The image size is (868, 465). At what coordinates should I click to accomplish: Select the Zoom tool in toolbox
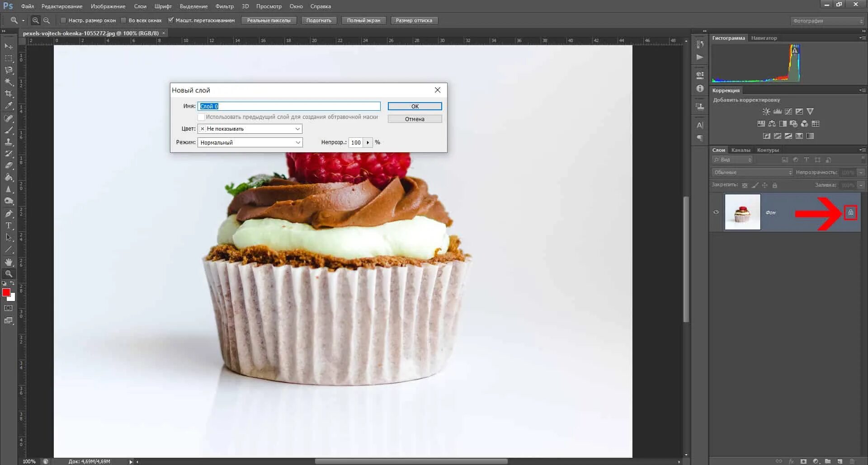9,274
